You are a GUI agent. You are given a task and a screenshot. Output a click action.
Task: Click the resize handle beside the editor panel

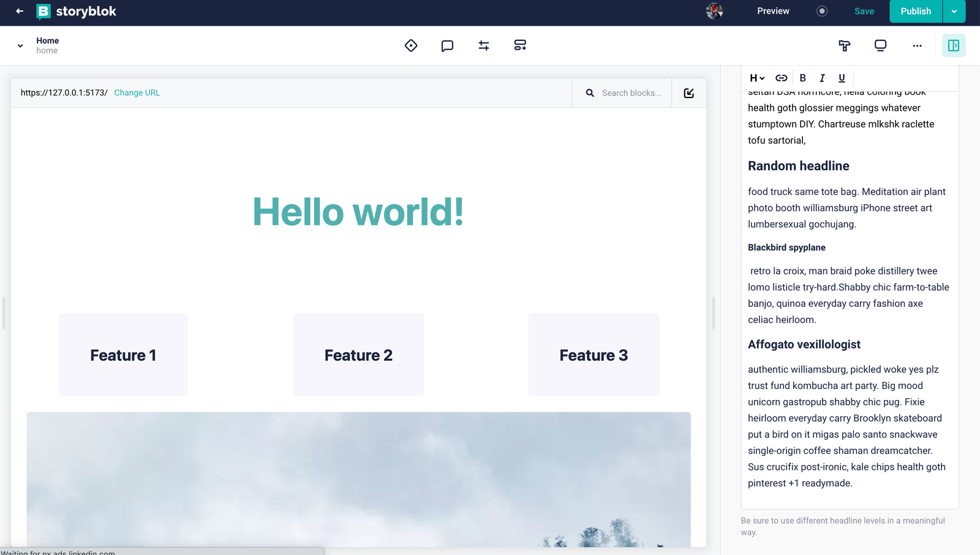pyautogui.click(x=714, y=313)
